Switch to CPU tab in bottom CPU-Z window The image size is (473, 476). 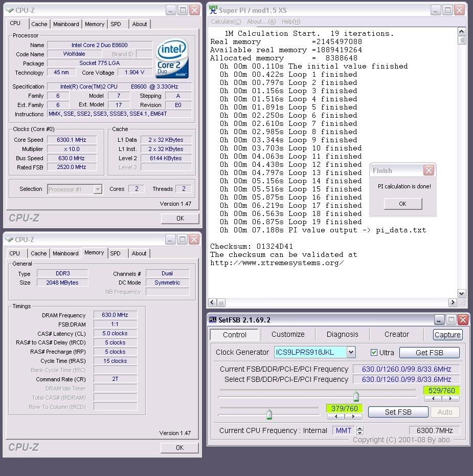tap(14, 253)
